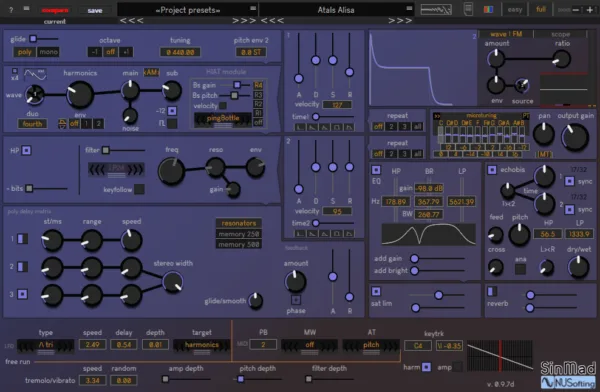600x392 pixels.
Task: Click the compare button
Action: 55,10
